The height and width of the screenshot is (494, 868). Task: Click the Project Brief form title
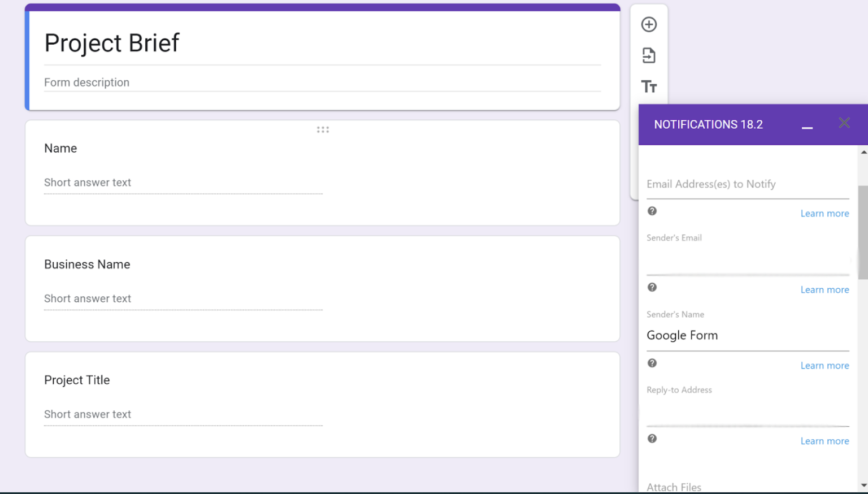[x=112, y=43]
